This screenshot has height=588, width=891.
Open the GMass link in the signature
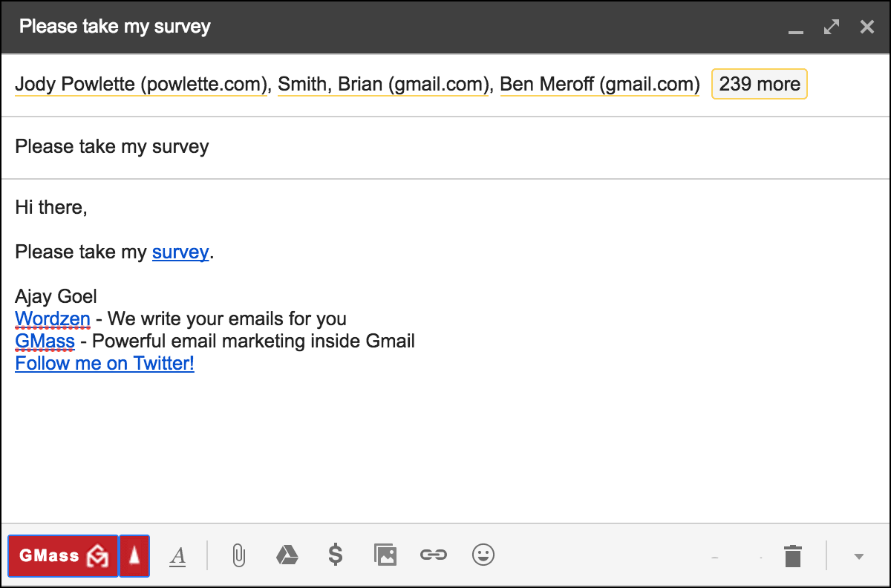tap(45, 342)
